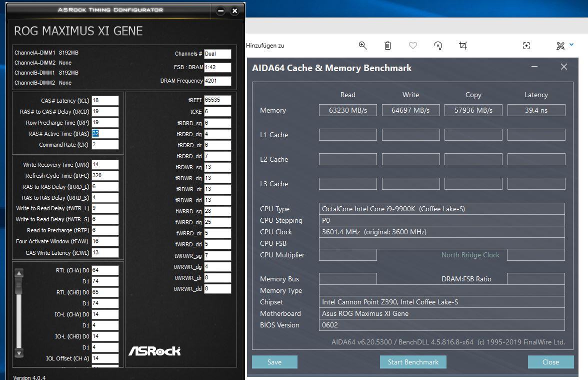Minimize the AIDA64 benchmark window
Screen dimensions: 588x380
pyautogui.click(x=534, y=67)
